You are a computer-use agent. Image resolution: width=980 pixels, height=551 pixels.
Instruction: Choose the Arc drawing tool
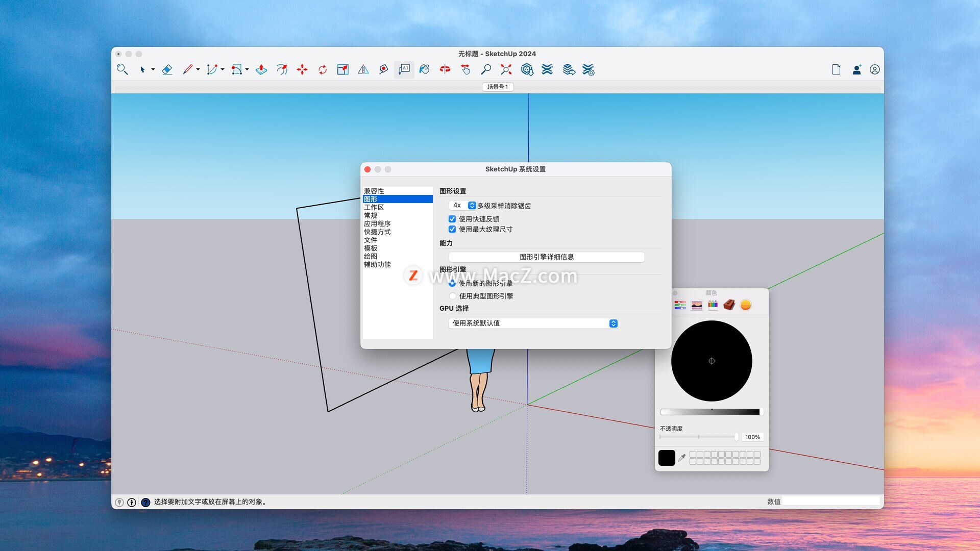pyautogui.click(x=212, y=69)
